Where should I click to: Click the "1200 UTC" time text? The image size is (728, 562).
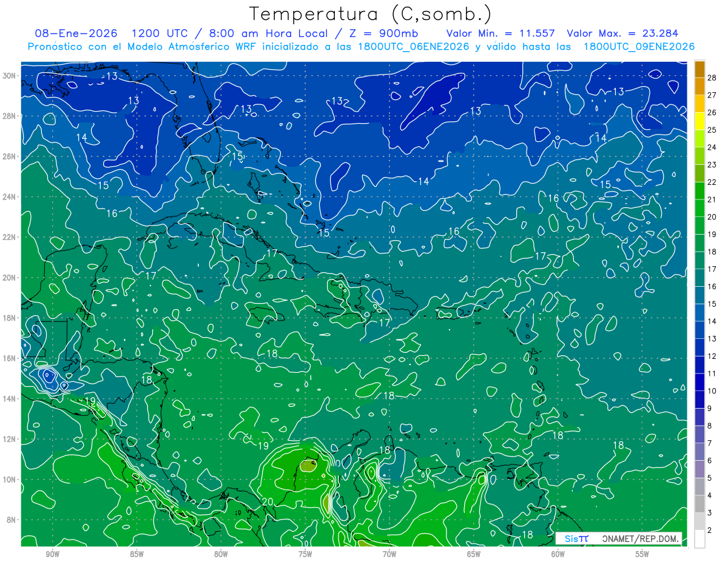tap(159, 33)
